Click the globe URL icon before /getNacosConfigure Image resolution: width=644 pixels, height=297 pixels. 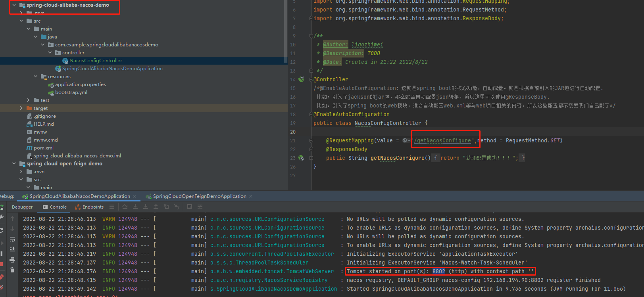coord(405,140)
